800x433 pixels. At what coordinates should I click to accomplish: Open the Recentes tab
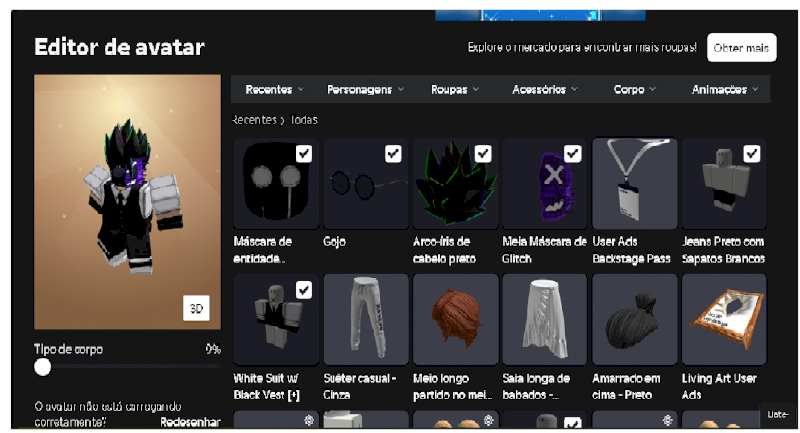point(274,90)
